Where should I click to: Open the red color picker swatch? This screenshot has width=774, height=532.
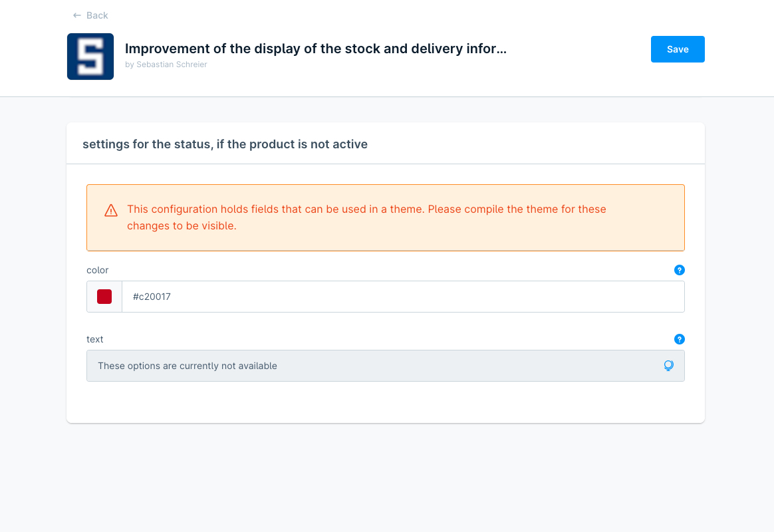pyautogui.click(x=104, y=297)
